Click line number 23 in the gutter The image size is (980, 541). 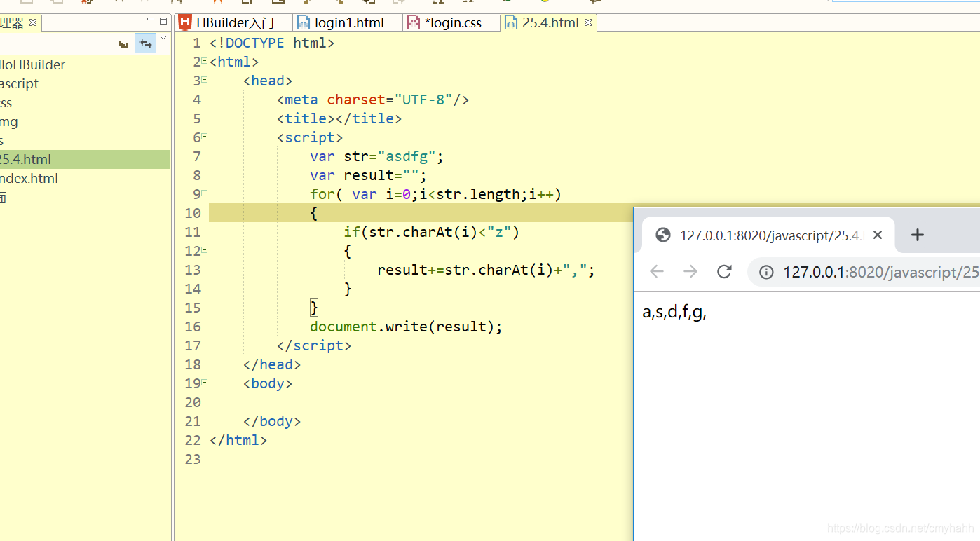point(193,459)
